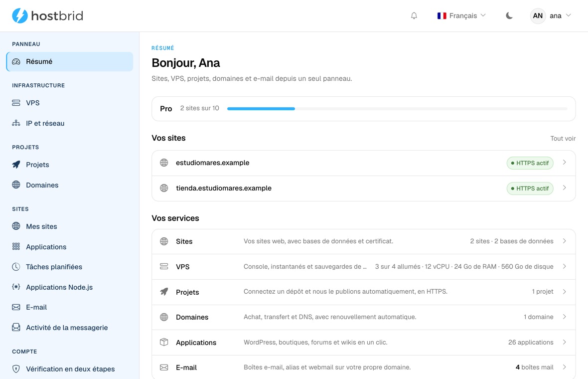588x379 pixels.
Task: Click the Activité de la messagerie icon
Action: pos(16,327)
